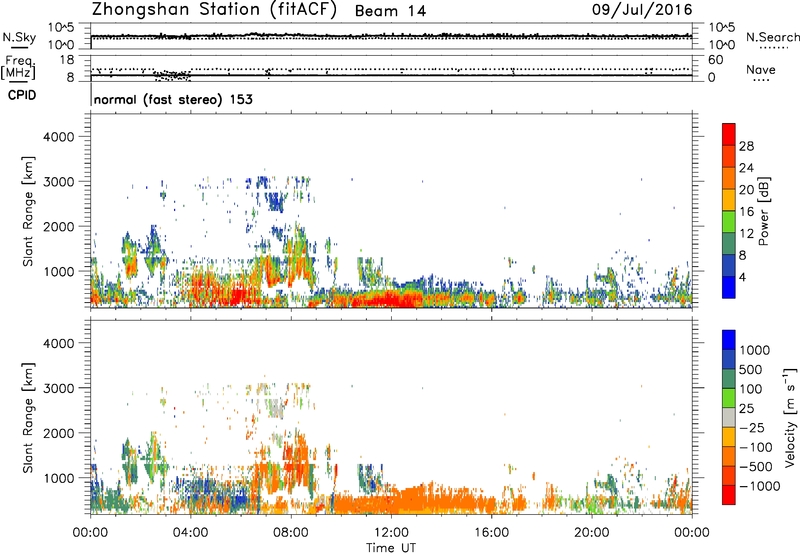
Task: Click the 'N.Sky' legend label
Action: [x=19, y=37]
